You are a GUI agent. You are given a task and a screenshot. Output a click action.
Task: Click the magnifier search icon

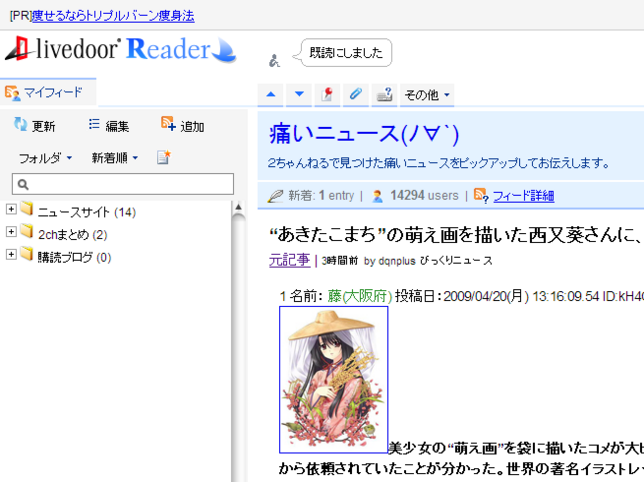[23, 184]
